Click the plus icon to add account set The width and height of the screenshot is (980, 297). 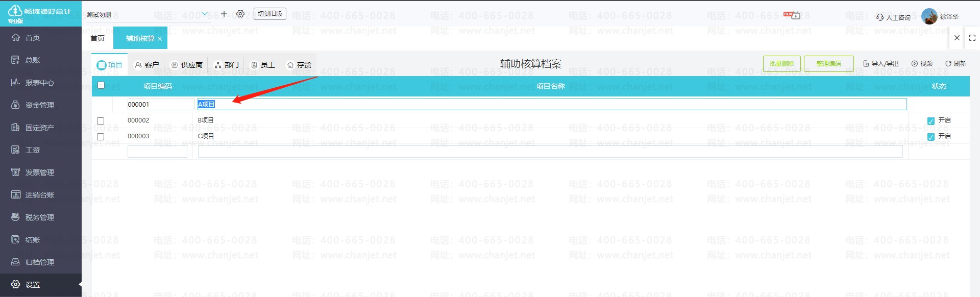coord(224,14)
